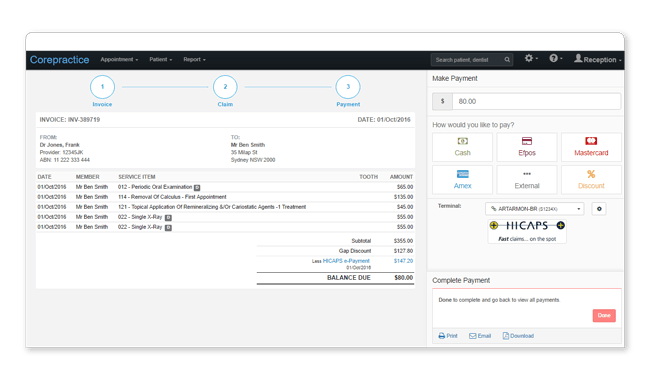
Task: Click the $ currency prefix of amount field
Action: click(x=442, y=102)
